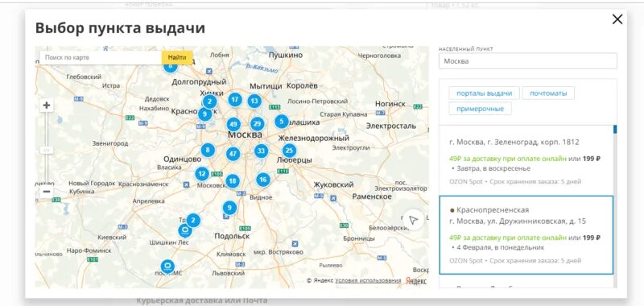Select the map cluster marked 17
The width and height of the screenshot is (644, 306).
click(234, 99)
